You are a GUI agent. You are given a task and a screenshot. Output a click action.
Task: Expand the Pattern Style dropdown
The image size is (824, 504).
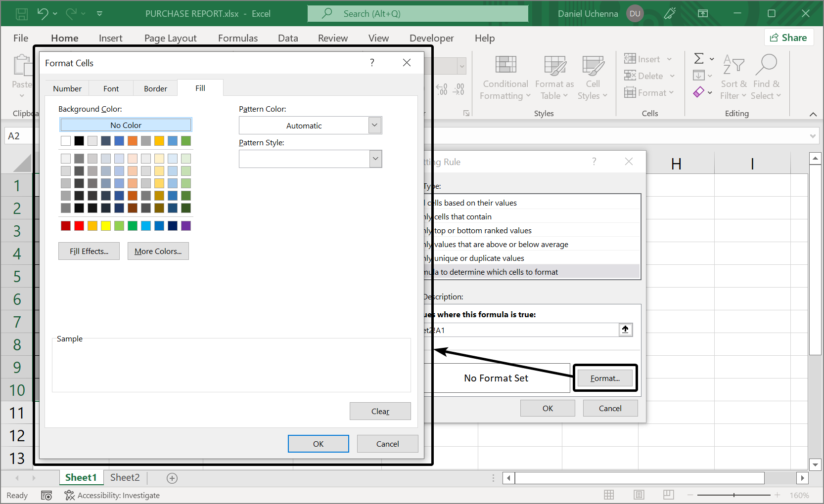tap(375, 159)
